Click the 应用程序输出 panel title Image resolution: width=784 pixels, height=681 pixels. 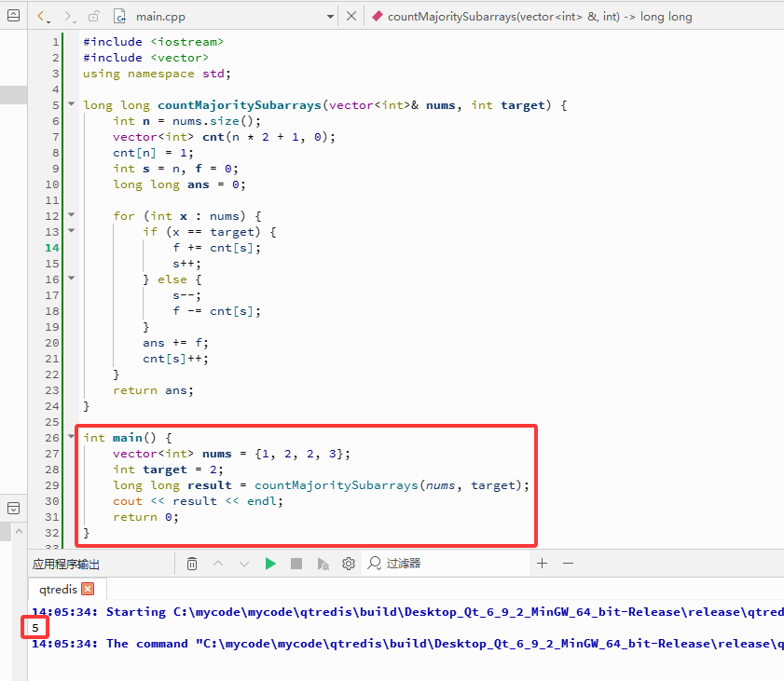click(x=66, y=565)
